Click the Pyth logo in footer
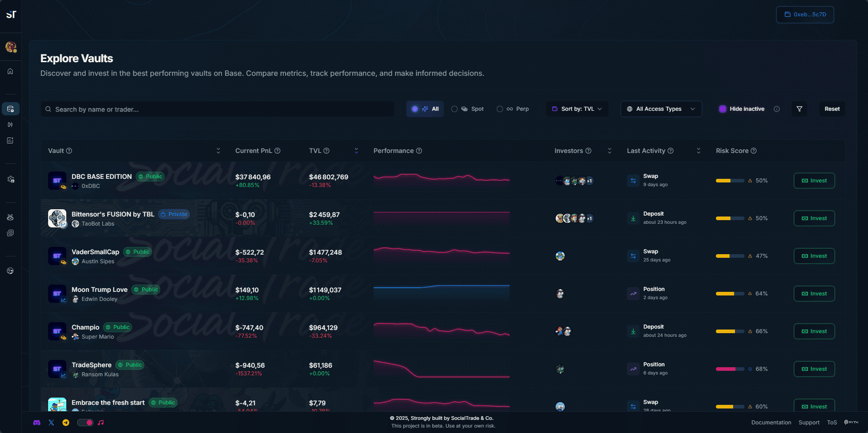This screenshot has width=868, height=433. [x=851, y=423]
